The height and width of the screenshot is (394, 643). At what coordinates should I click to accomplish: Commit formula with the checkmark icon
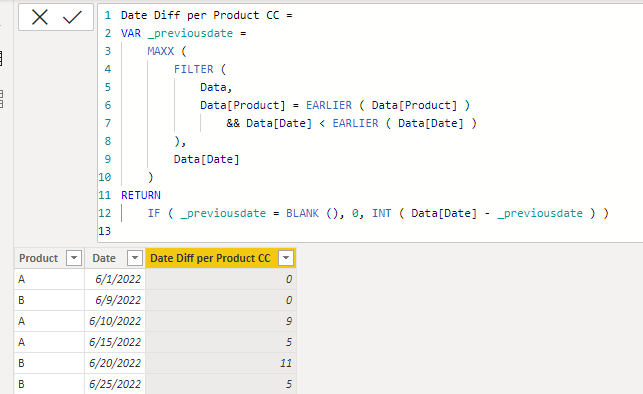pyautogui.click(x=72, y=17)
